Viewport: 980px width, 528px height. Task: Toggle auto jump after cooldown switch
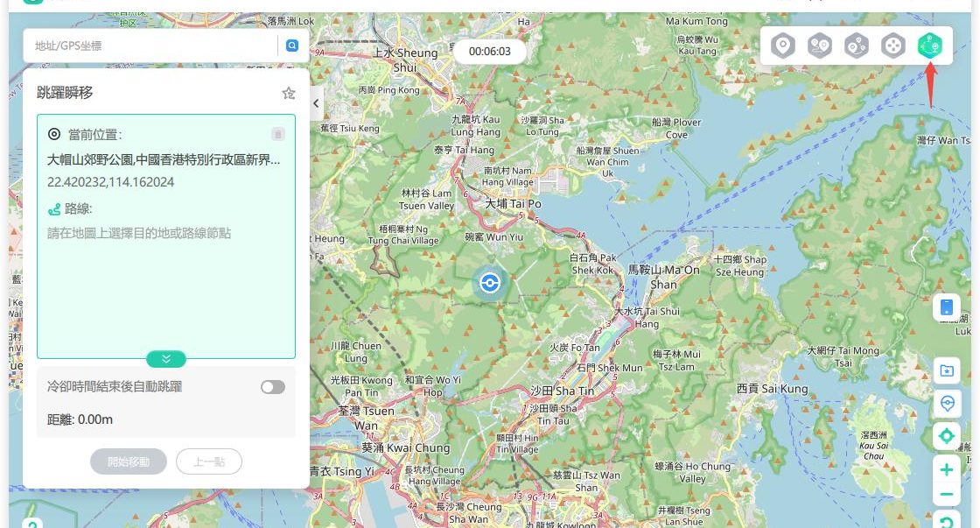coord(273,387)
